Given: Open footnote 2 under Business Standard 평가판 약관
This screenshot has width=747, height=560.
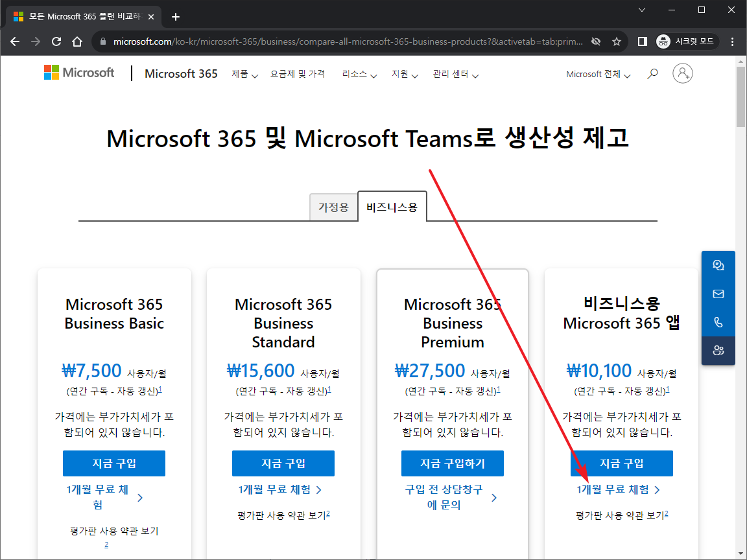Looking at the screenshot, I should (328, 514).
